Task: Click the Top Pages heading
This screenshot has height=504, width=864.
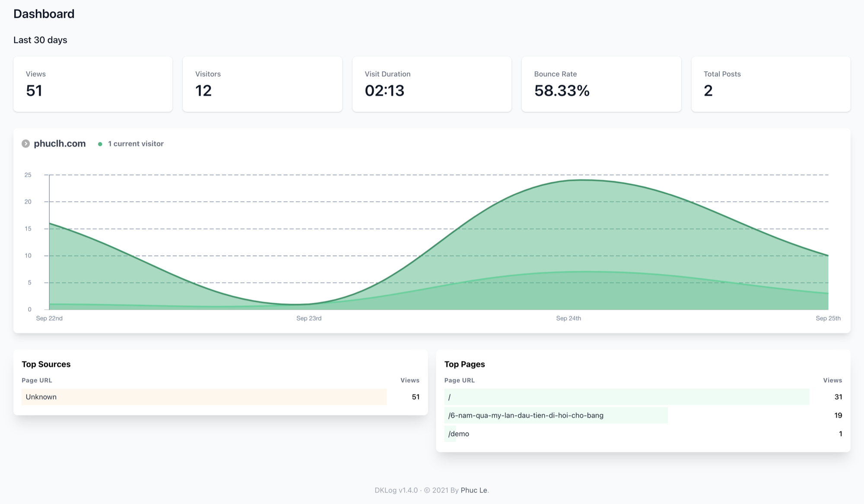Action: pos(464,364)
